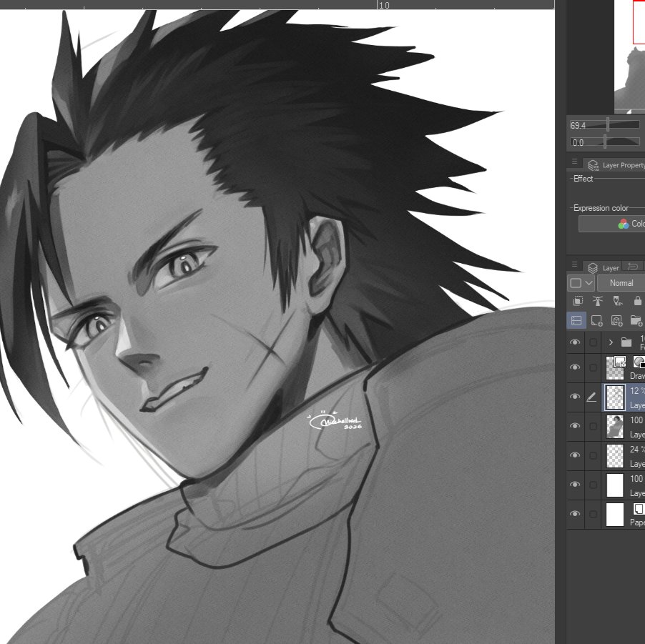Set as Reference Layer lighthouse icon
645x644 pixels.
pos(598,301)
